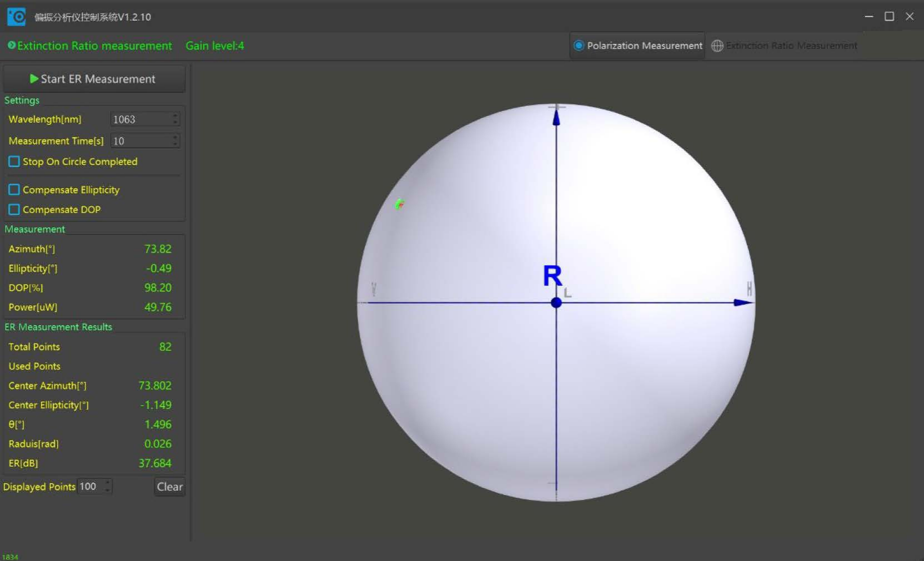Click the green status icon beside Extinction Ratio measurement
The width and height of the screenshot is (924, 561).
11,46
